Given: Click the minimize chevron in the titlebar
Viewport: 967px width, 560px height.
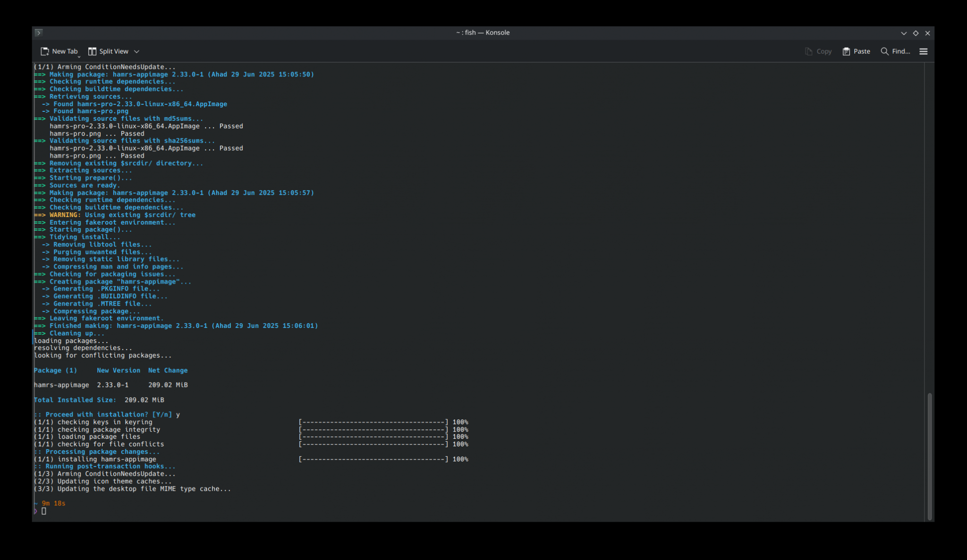Looking at the screenshot, I should pyautogui.click(x=904, y=33).
